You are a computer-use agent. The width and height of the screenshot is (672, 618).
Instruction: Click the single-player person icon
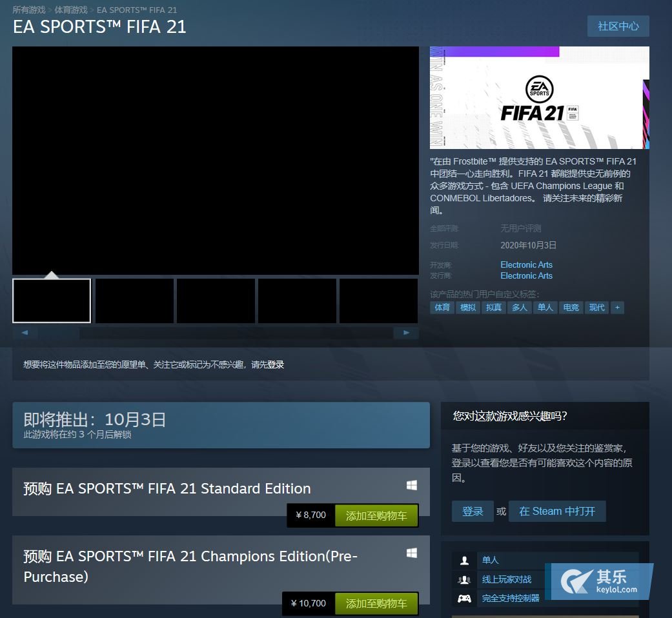[x=464, y=560]
